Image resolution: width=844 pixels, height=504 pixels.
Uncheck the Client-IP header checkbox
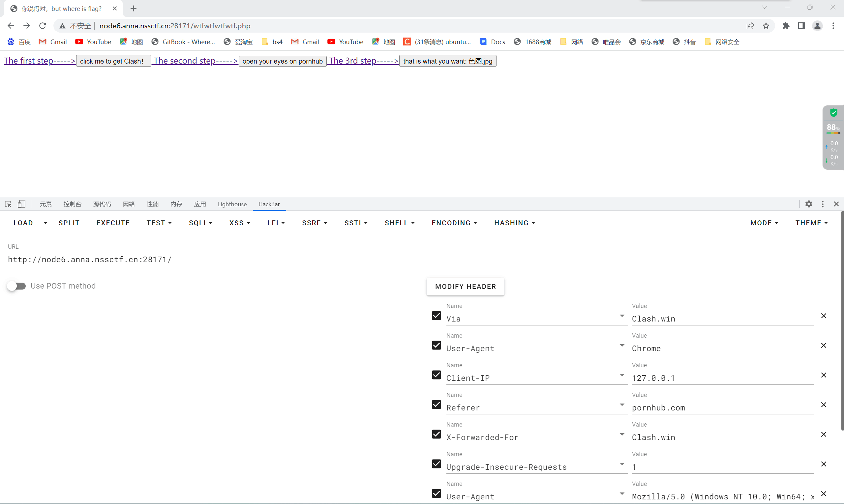click(x=437, y=375)
